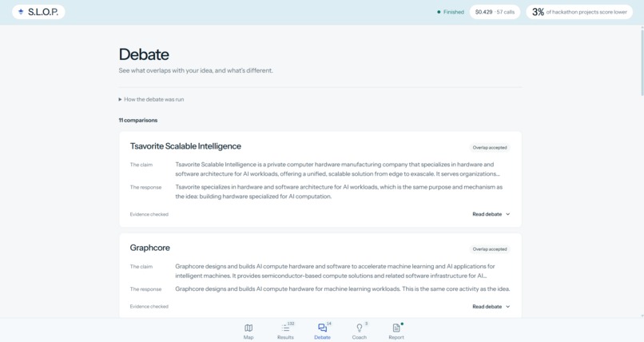Click 'The claim' label in Tsavorite card
Viewport: 644px width, 342px height.
141,165
